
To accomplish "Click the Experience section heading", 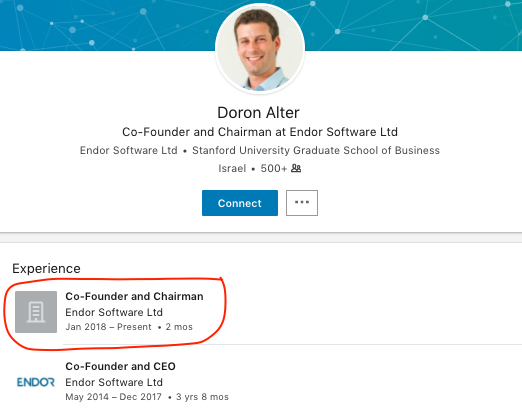I will [46, 269].
